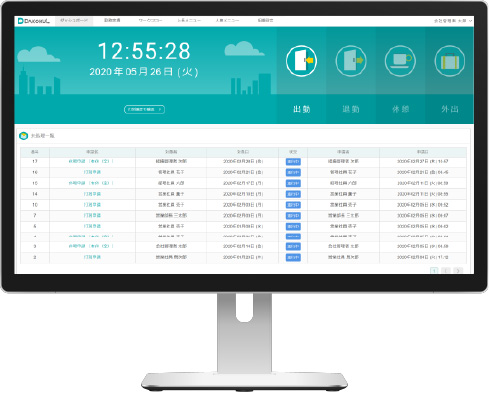Click the 休憩 text label

[400, 109]
